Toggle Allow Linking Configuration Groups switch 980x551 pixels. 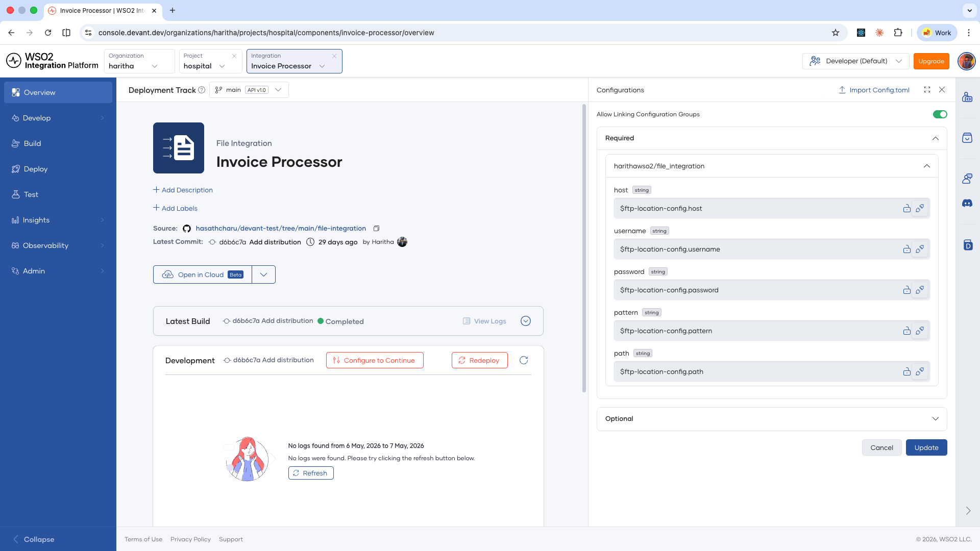pos(940,114)
